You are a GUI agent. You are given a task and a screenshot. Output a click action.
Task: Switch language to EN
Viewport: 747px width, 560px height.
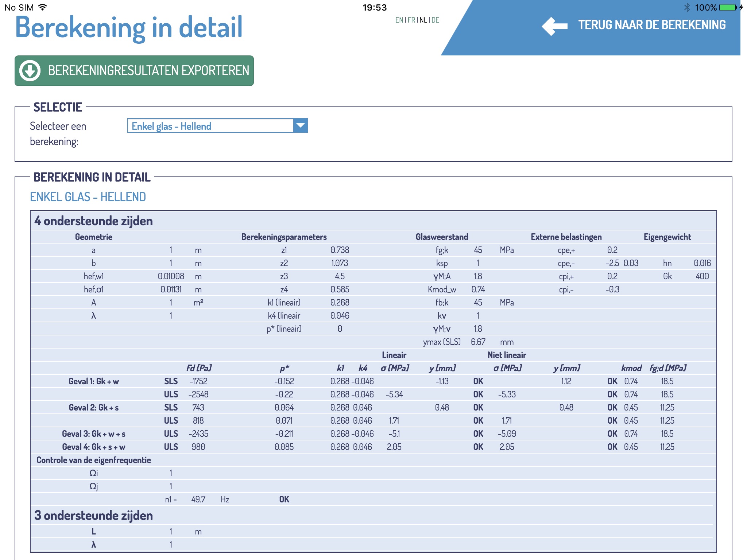(x=399, y=20)
